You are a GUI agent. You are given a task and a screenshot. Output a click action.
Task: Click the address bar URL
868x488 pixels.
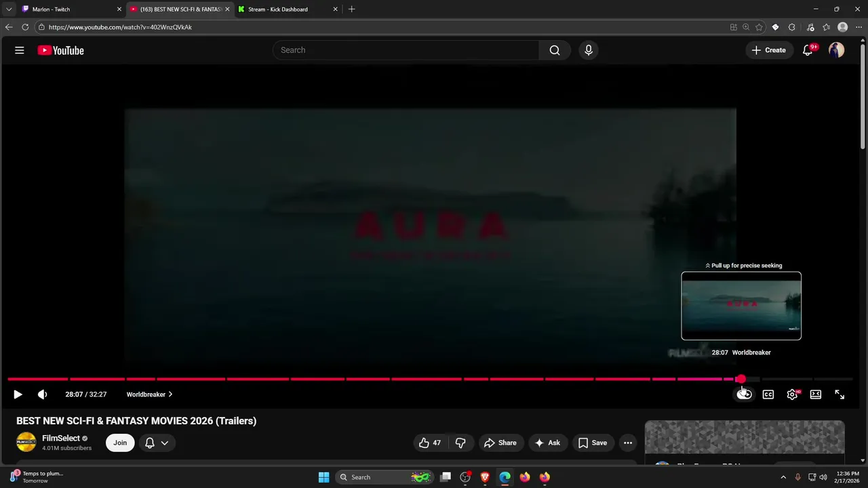(120, 27)
